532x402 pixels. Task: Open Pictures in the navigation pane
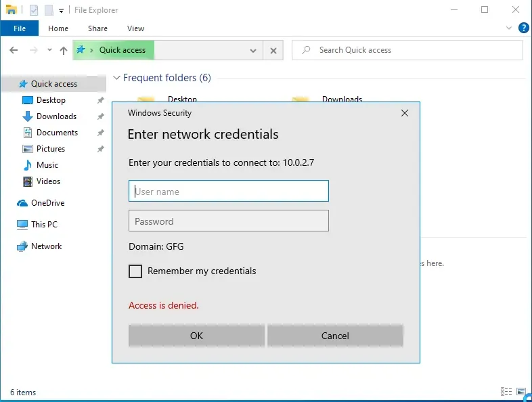[x=51, y=149]
